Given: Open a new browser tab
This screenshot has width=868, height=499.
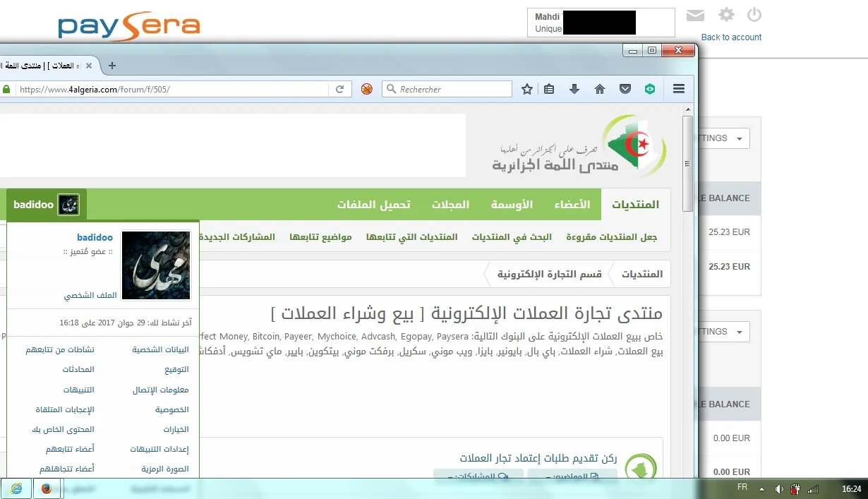Looking at the screenshot, I should pos(111,66).
